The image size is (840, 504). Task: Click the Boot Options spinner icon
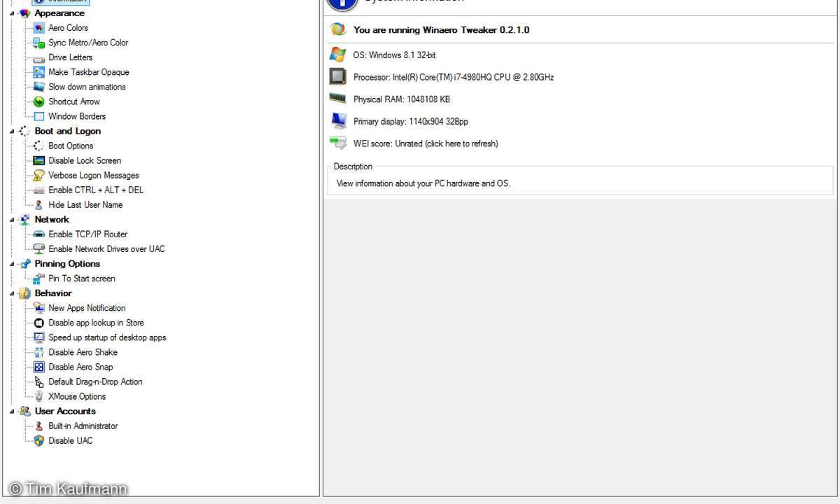tap(39, 146)
